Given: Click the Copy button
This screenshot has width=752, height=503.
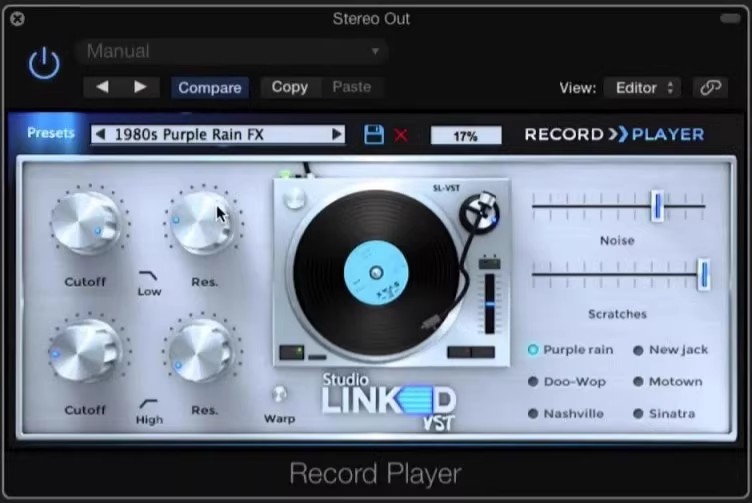Looking at the screenshot, I should point(289,87).
